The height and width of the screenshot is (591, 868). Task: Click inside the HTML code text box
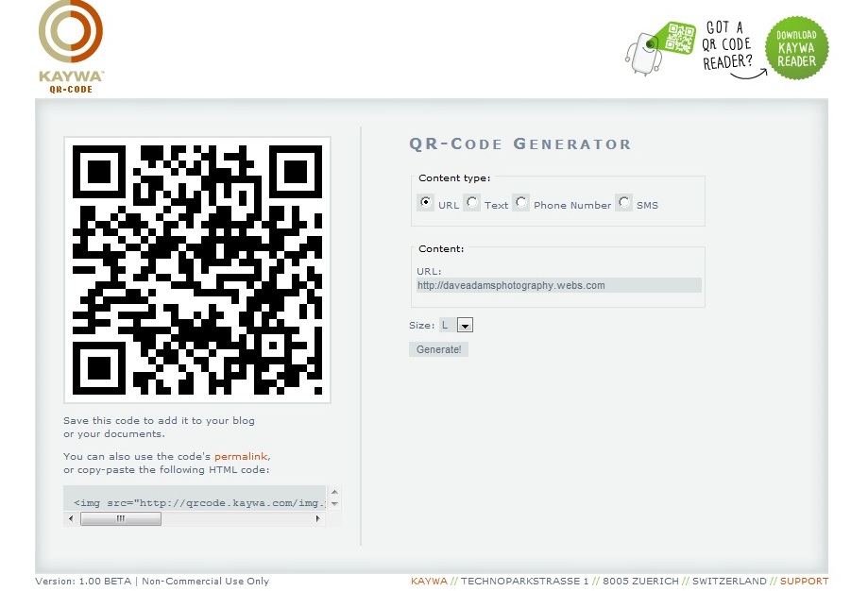click(196, 499)
